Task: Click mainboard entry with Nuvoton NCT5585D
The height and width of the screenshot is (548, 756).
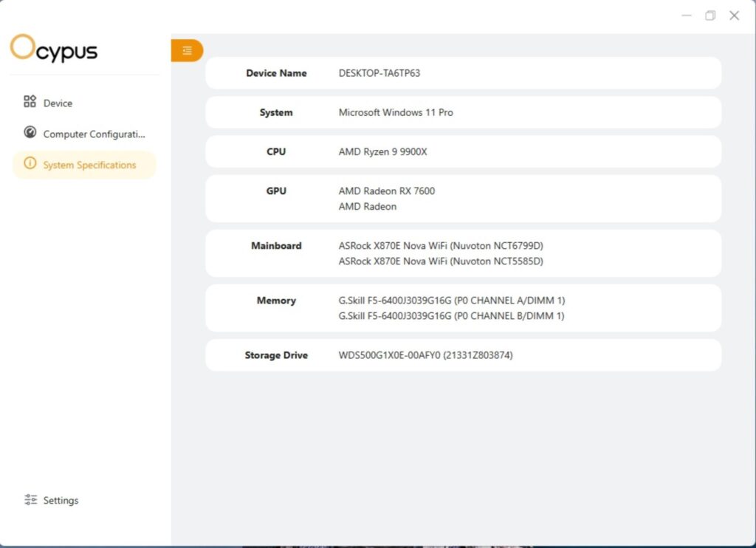Action: [x=441, y=261]
